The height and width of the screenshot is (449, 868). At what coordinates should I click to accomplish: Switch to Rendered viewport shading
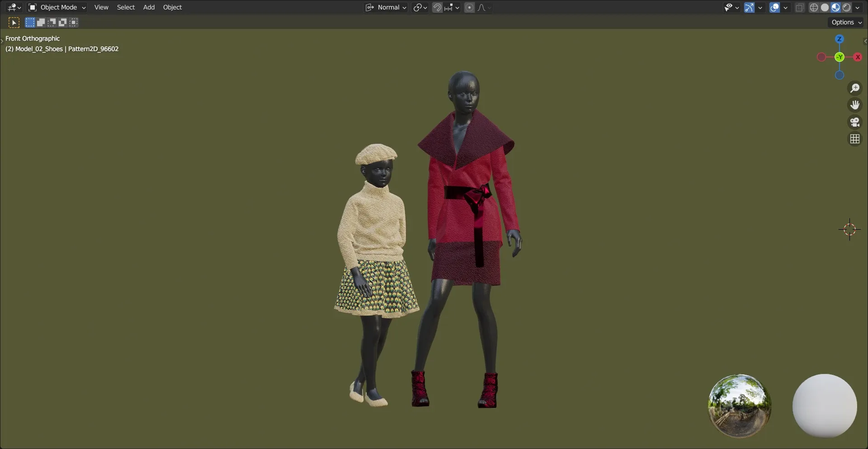(x=846, y=7)
